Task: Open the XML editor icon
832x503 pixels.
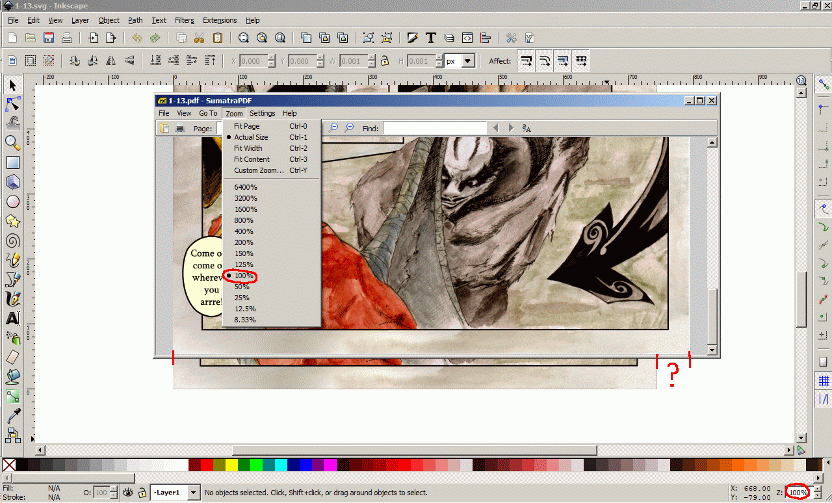Action: (467, 38)
